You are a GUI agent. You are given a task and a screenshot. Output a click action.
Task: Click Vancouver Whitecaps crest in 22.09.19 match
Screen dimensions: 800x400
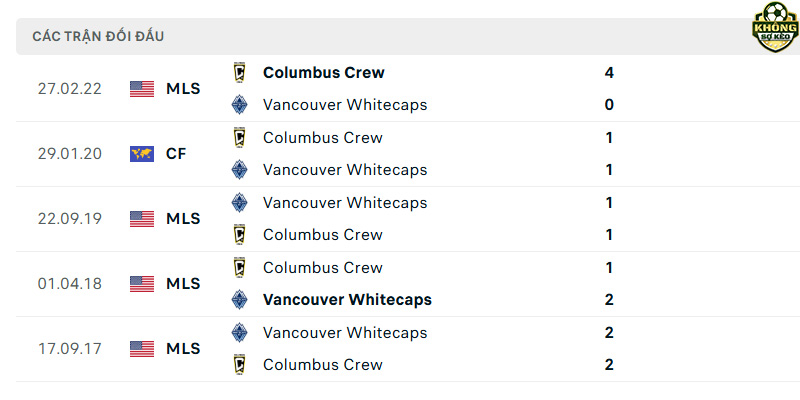coord(239,203)
